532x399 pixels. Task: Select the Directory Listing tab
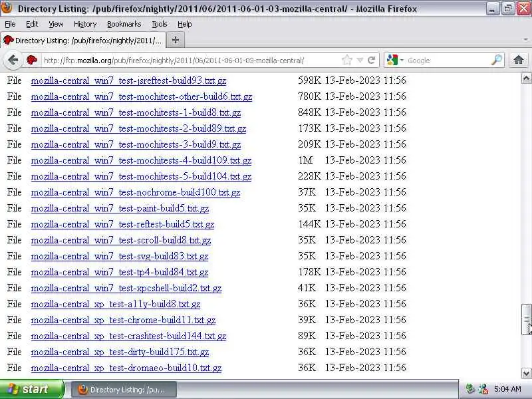tap(82, 41)
